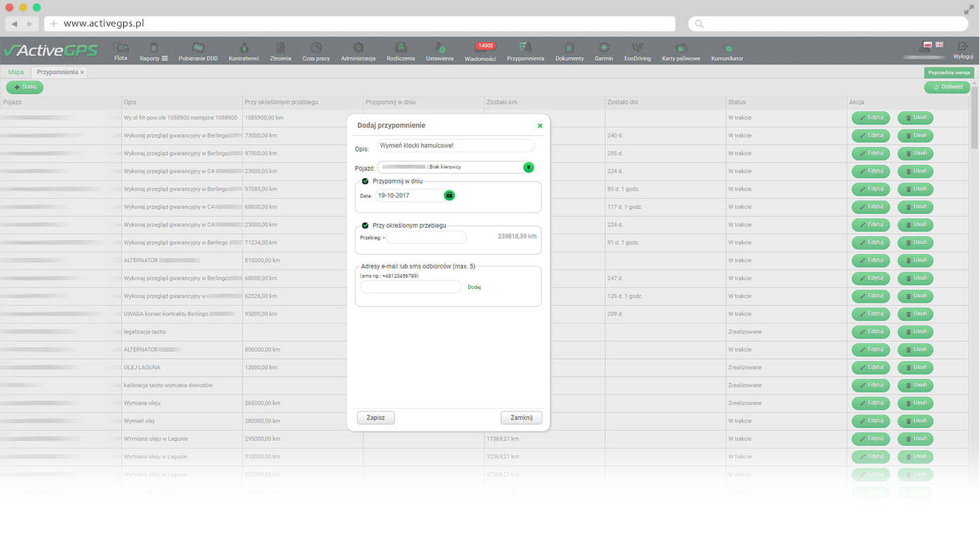This screenshot has width=980, height=552.
Task: Click into the Przebieg mileage field
Action: (426, 237)
